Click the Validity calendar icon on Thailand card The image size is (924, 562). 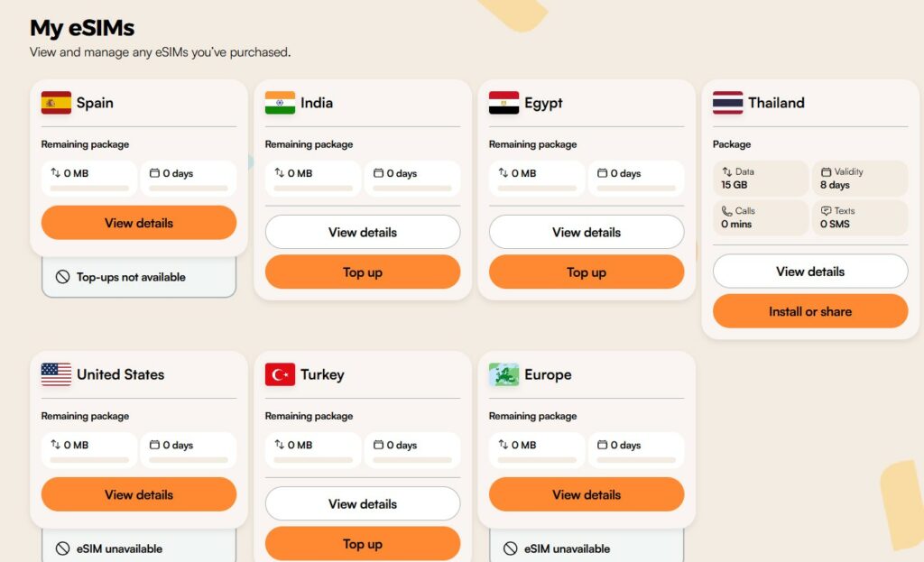click(827, 170)
